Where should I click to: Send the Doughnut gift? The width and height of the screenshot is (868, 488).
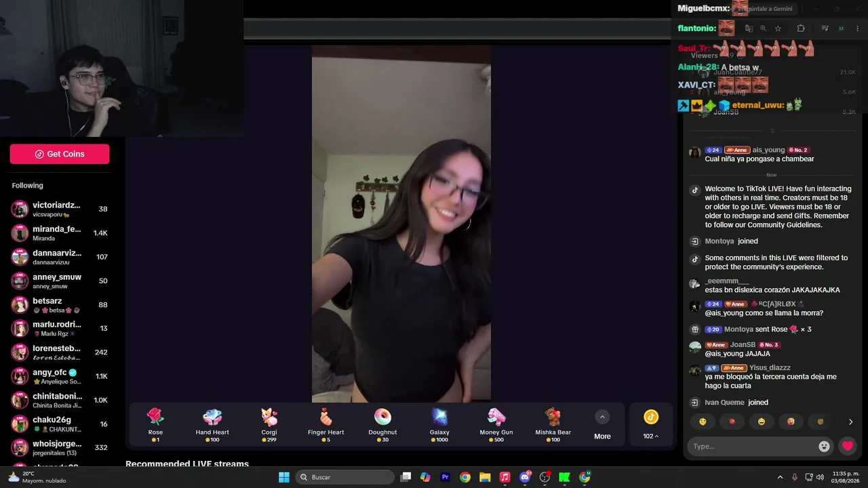(x=382, y=425)
